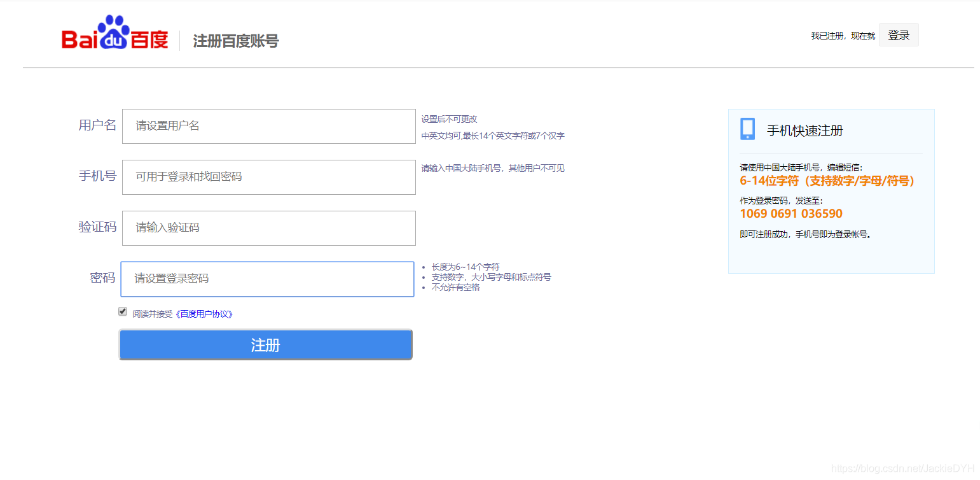Click the 请设置用户名 username field
The height and width of the screenshot is (480, 980).
[269, 126]
